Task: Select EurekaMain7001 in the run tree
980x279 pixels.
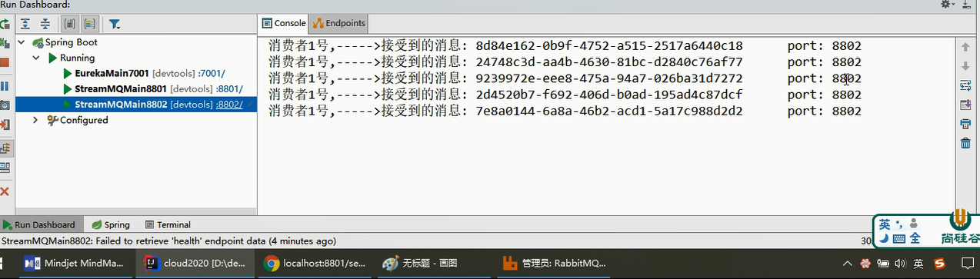Action: pyautogui.click(x=112, y=73)
